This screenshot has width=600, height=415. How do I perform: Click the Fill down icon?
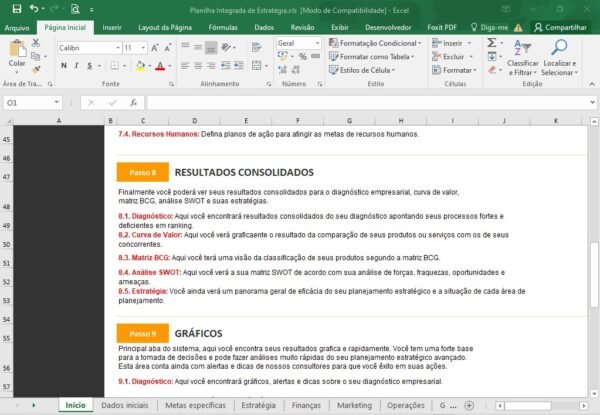[492, 57]
